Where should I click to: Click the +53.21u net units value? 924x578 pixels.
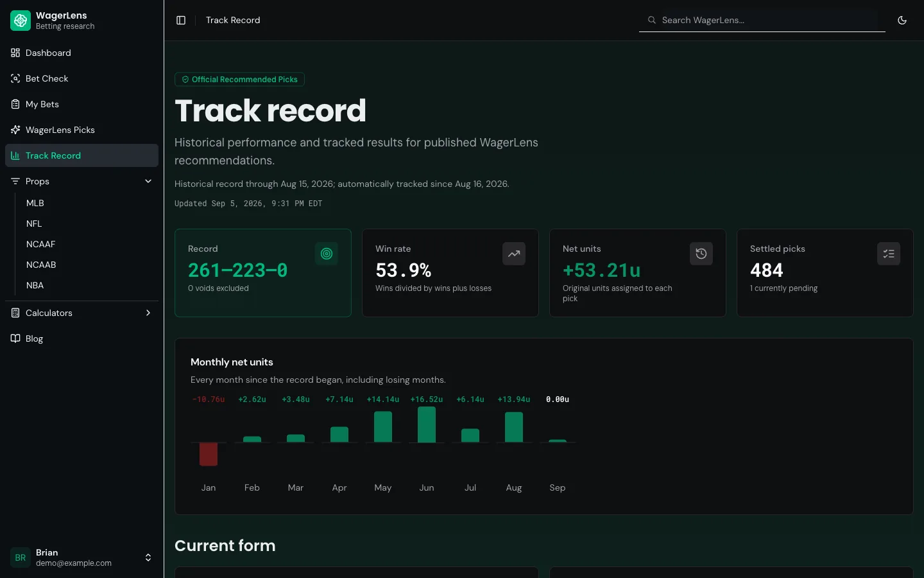(x=602, y=270)
